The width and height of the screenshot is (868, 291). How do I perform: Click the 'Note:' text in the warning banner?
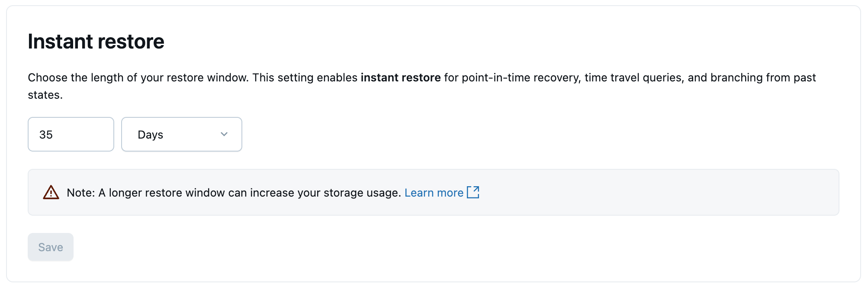click(x=80, y=193)
